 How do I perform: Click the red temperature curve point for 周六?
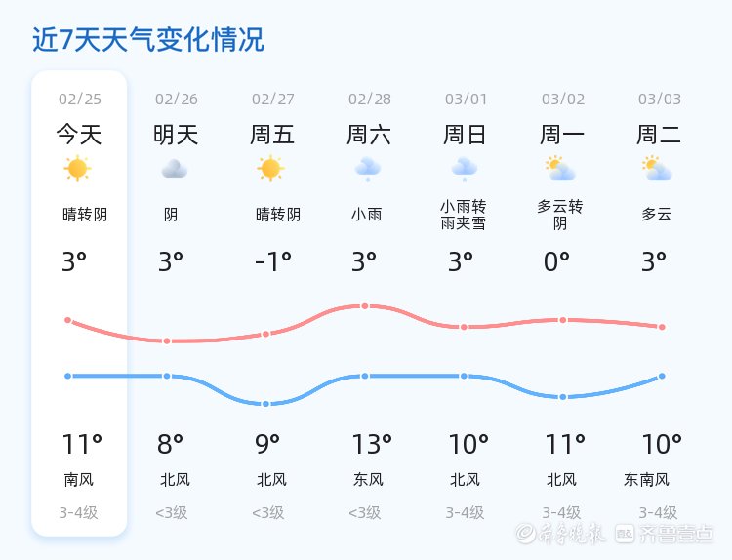coord(365,306)
